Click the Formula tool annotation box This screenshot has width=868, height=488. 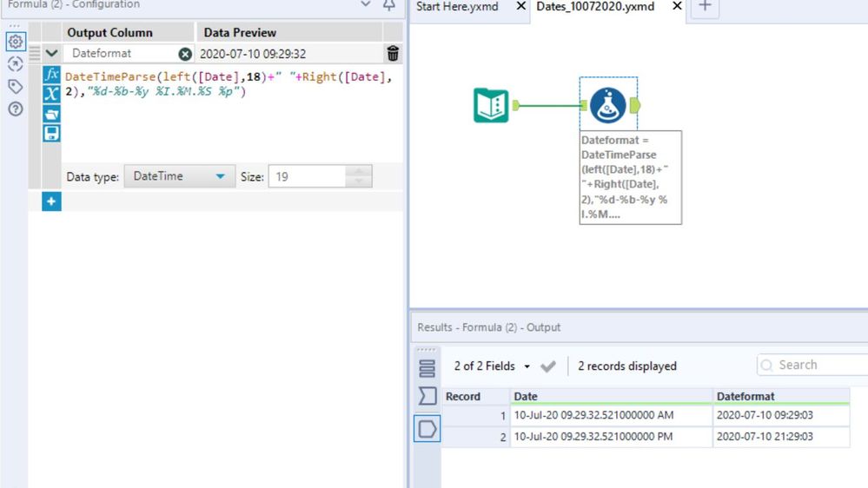point(631,178)
